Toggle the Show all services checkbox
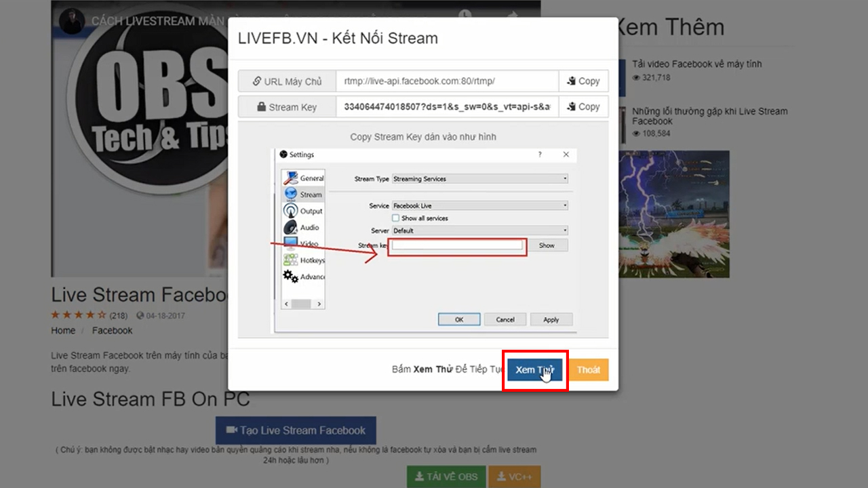 pyautogui.click(x=396, y=218)
